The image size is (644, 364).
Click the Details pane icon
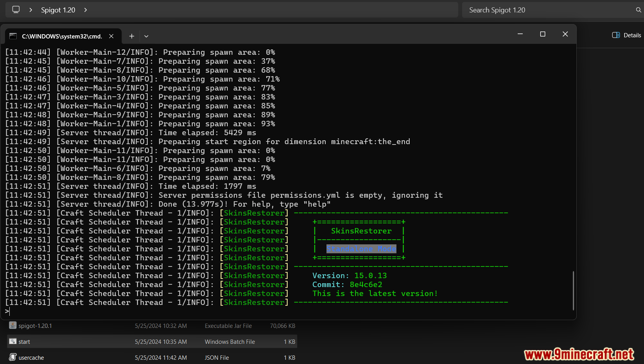616,35
